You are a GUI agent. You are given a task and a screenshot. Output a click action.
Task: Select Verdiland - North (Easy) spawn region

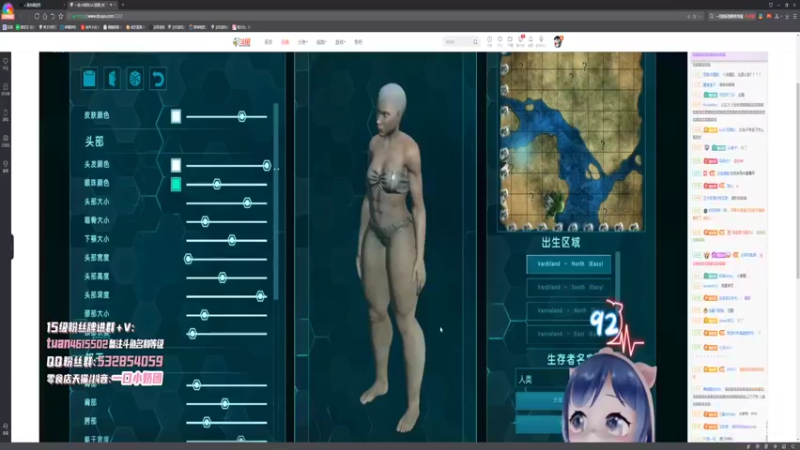pyautogui.click(x=569, y=264)
